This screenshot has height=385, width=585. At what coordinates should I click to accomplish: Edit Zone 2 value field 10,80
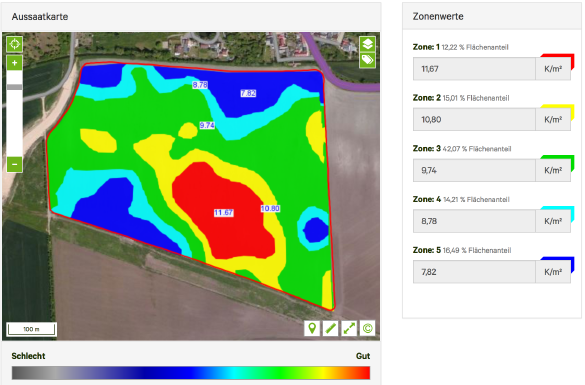pos(474,119)
